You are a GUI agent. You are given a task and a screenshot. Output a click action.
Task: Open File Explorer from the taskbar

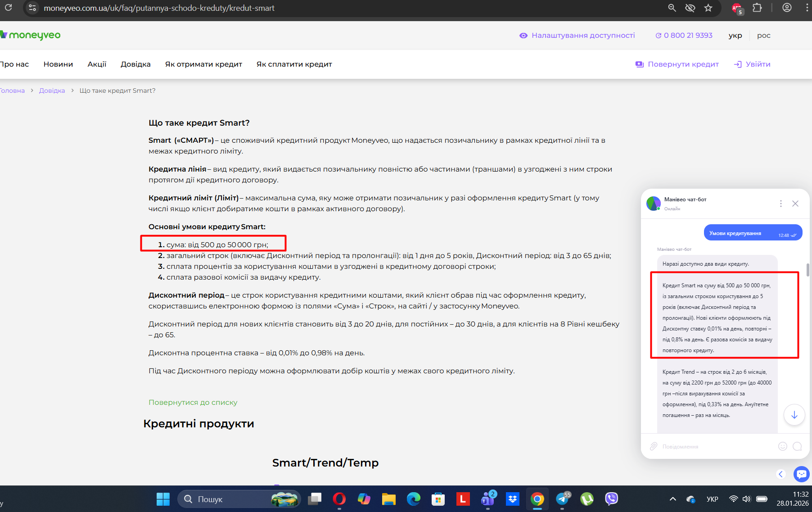[x=388, y=499]
